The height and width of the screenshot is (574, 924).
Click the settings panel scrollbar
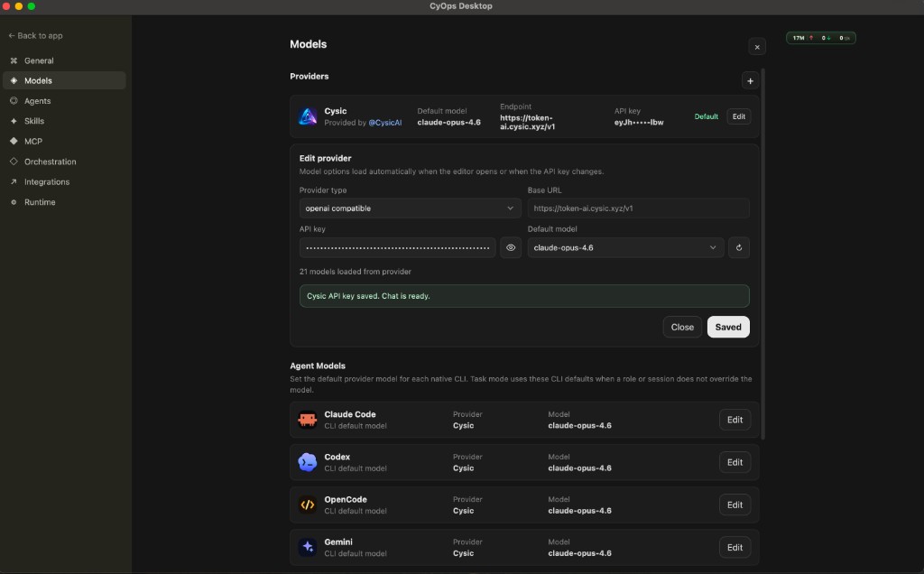click(763, 255)
